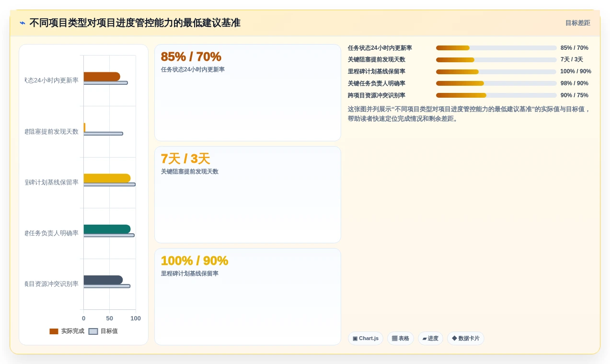Click the 85% / 70% card value
This screenshot has width=610, height=364.
coord(191,57)
